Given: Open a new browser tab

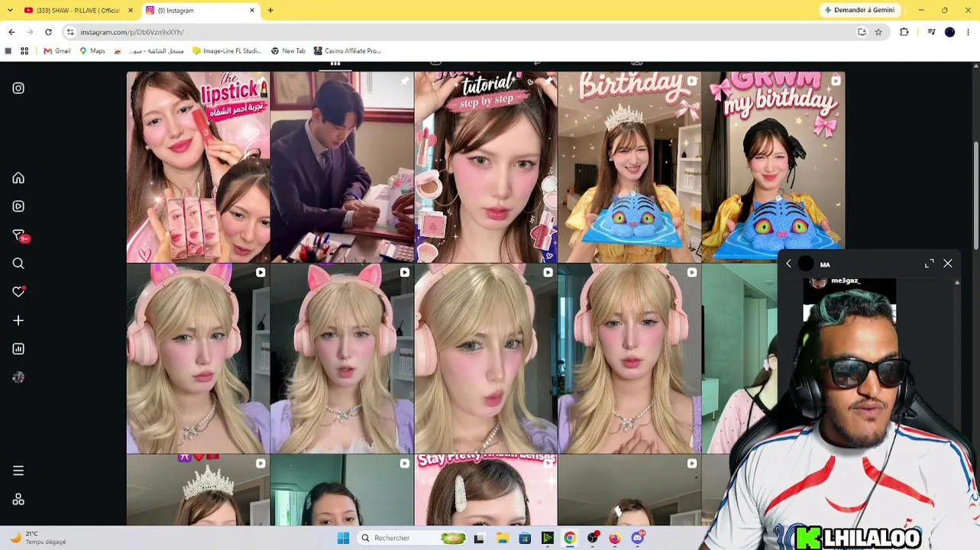Looking at the screenshot, I should click(x=270, y=10).
